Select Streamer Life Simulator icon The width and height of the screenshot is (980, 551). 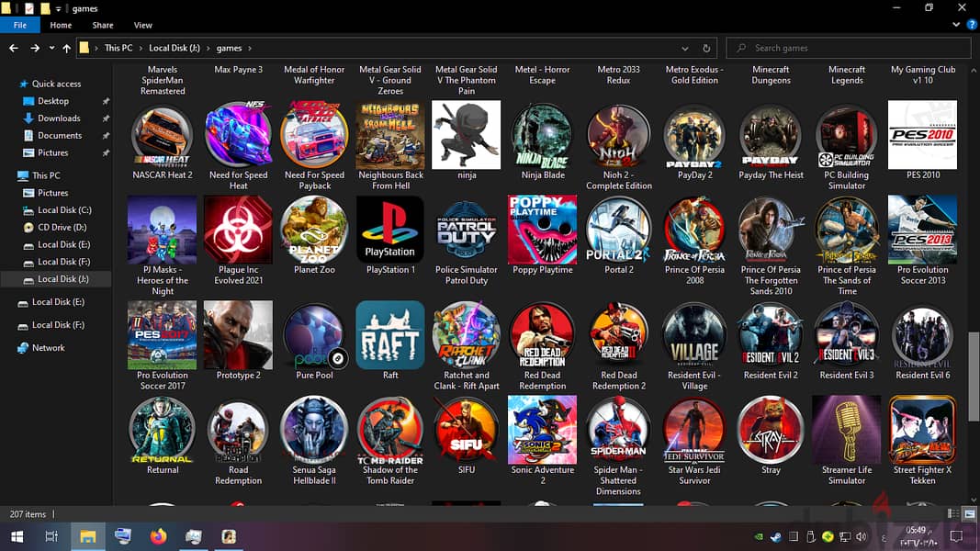847,430
